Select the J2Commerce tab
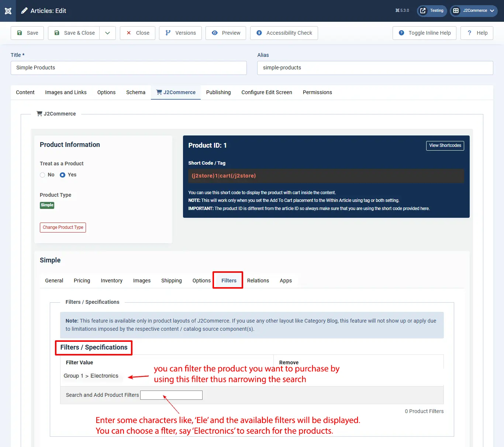504x447 pixels. pos(176,92)
